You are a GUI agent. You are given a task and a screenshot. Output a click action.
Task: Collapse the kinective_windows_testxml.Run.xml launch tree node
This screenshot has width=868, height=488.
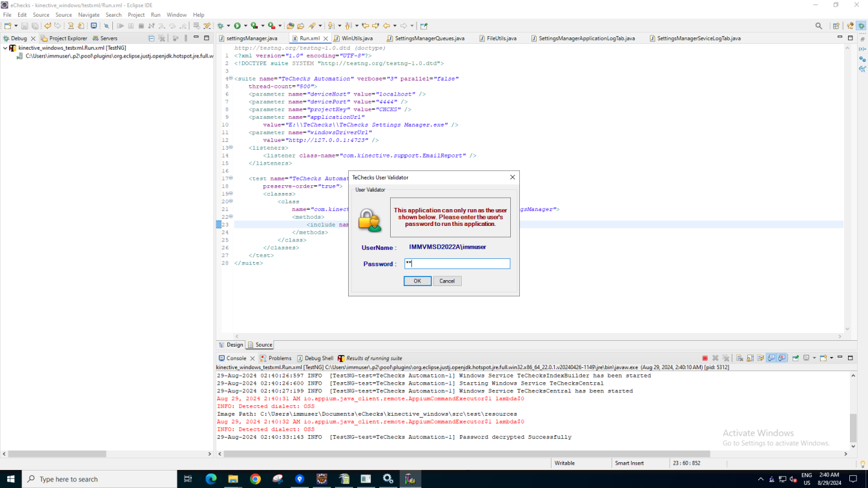point(5,48)
